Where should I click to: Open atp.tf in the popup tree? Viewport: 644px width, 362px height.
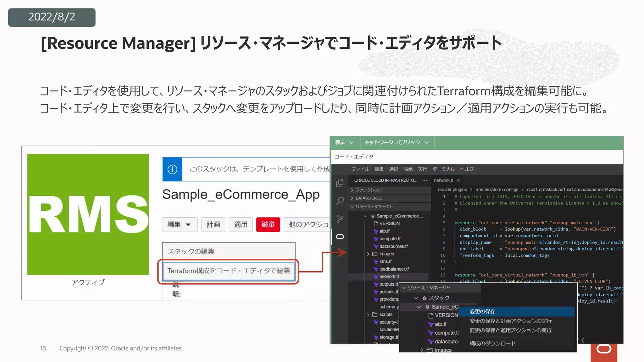click(437, 324)
